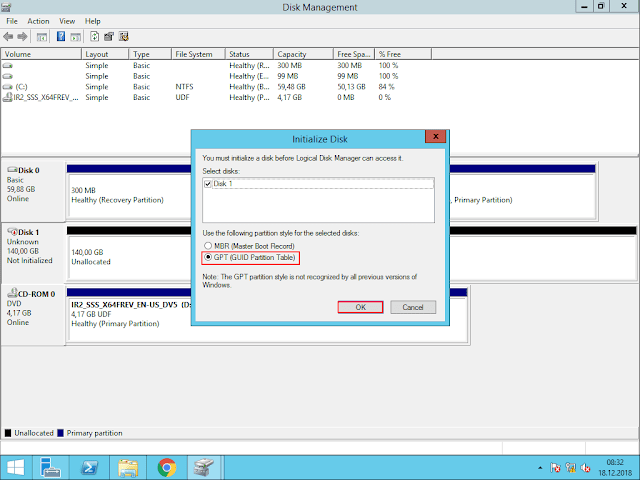This screenshot has width=640, height=480.
Task: Uncheck the Disk 1 checkbox
Action: point(208,184)
